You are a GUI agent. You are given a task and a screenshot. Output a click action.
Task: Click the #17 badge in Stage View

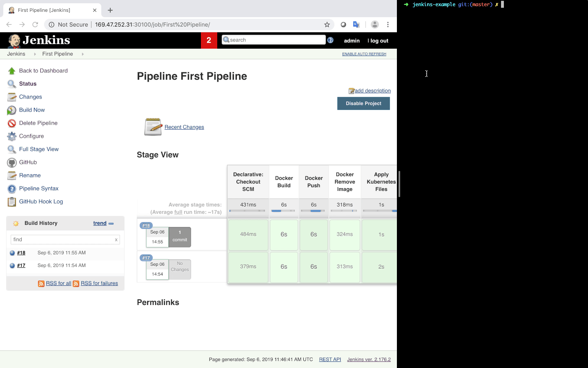tap(146, 258)
